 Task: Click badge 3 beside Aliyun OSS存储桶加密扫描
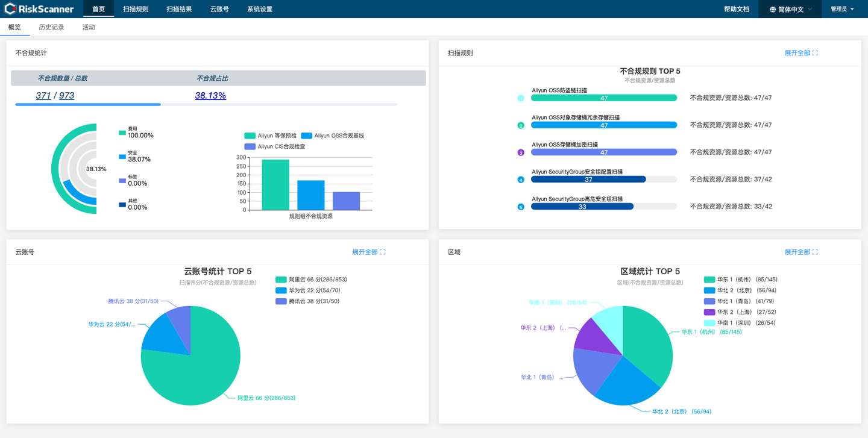(521, 152)
